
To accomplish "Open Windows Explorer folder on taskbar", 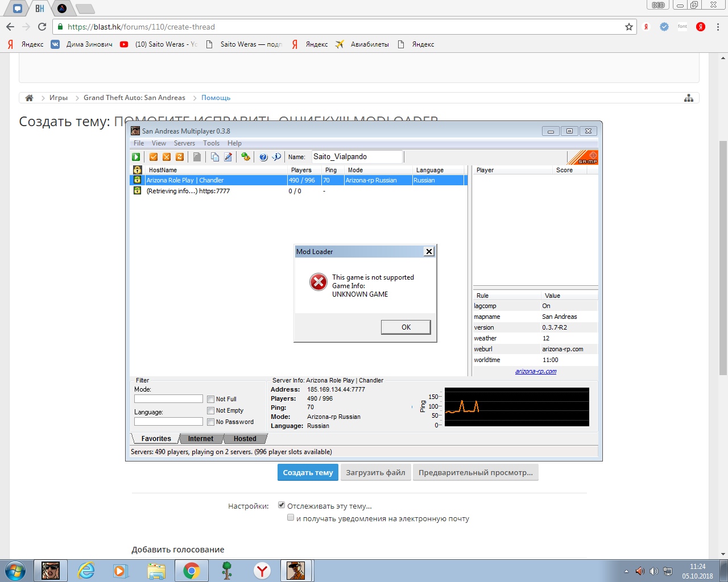I will pos(156,571).
